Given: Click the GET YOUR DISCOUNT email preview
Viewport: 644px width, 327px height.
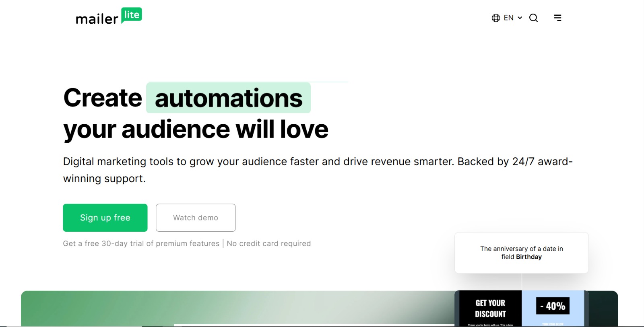Looking at the screenshot, I should (490, 308).
